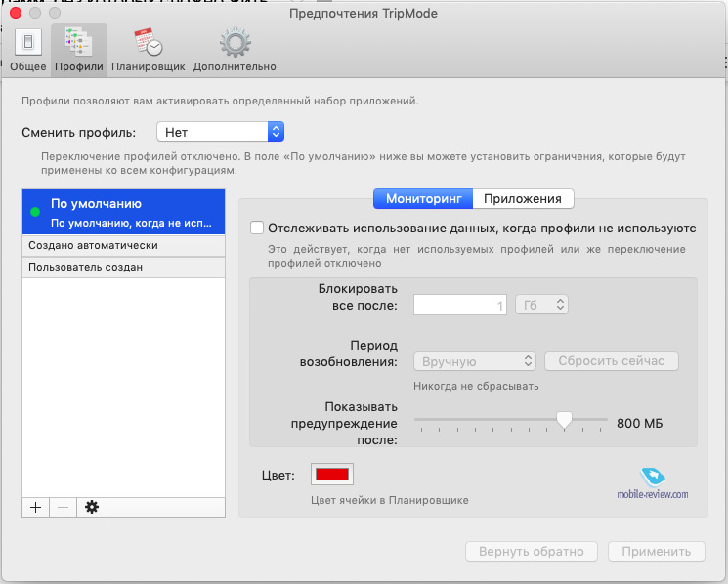728x584 pixels.
Task: Switch to the Мониторинг tab
Action: [423, 198]
